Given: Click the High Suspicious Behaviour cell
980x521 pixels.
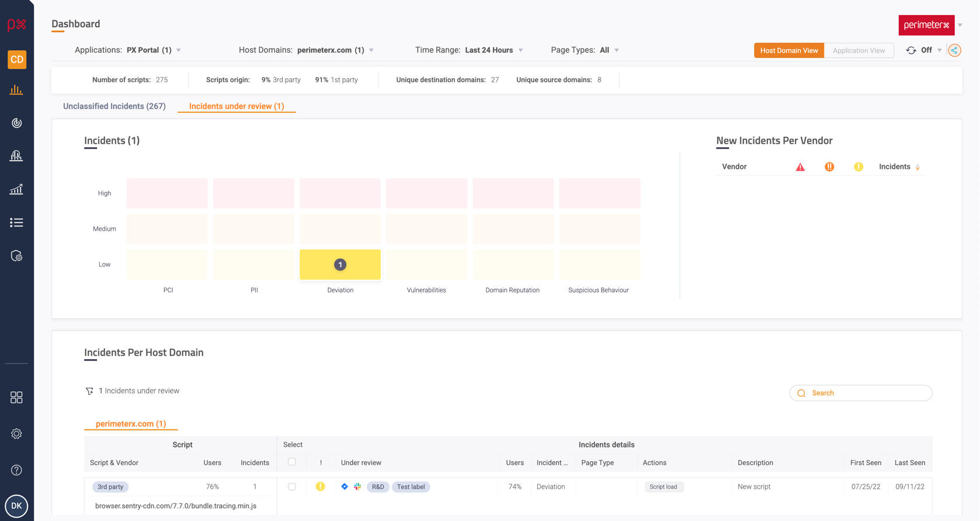Looking at the screenshot, I should coord(600,193).
